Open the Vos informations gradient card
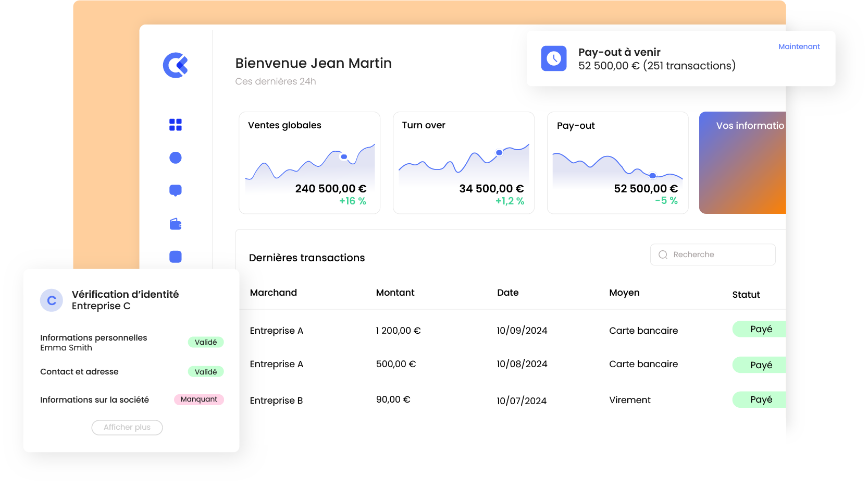This screenshot has width=868, height=485. pyautogui.click(x=742, y=163)
